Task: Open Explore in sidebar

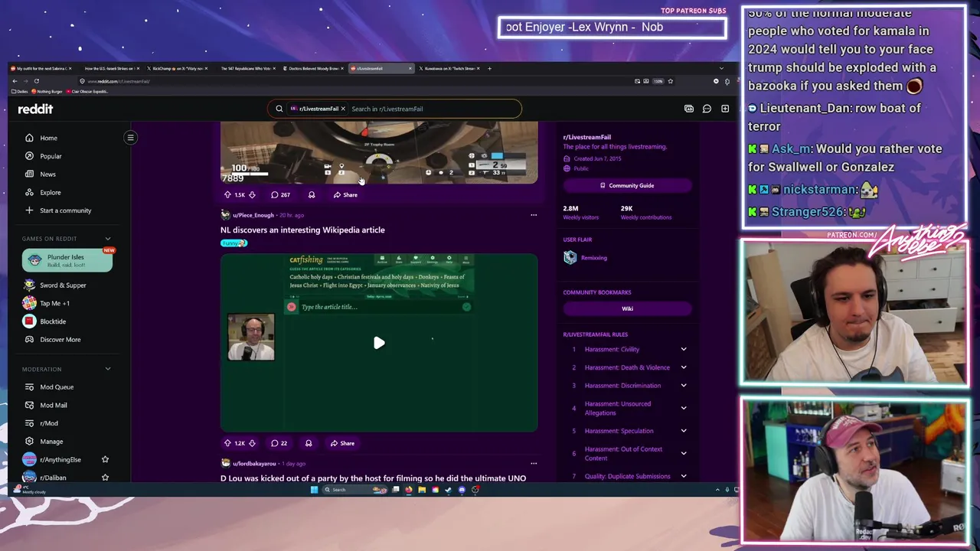Action: 50,192
